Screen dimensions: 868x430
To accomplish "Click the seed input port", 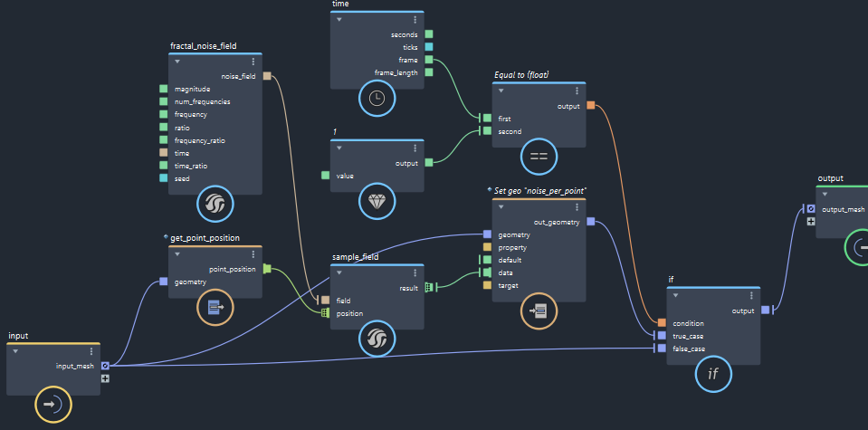I will pos(163,178).
